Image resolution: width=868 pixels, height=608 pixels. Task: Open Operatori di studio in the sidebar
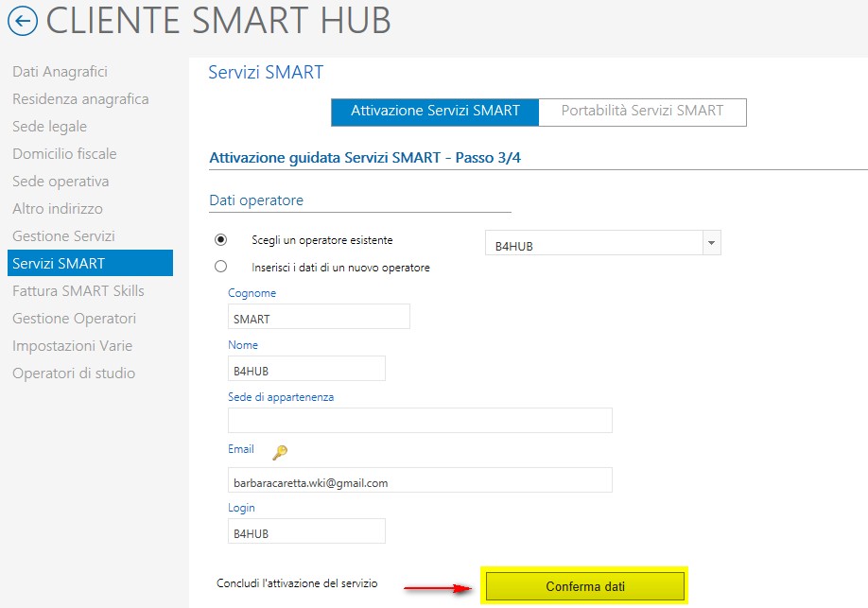[x=74, y=373]
